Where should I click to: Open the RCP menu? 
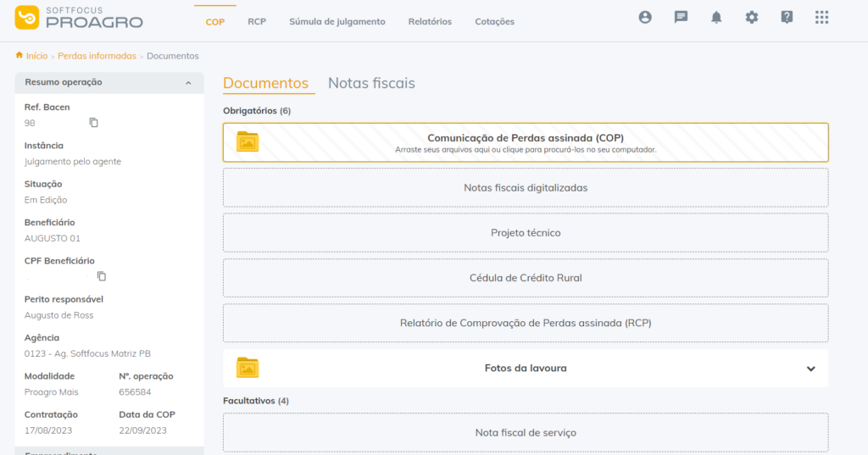click(x=257, y=21)
